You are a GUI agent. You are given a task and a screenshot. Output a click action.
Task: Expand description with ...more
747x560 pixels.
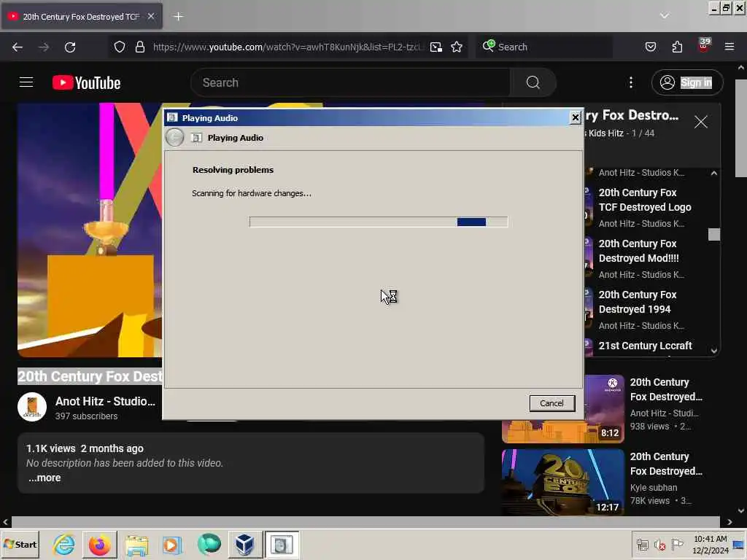coord(44,478)
